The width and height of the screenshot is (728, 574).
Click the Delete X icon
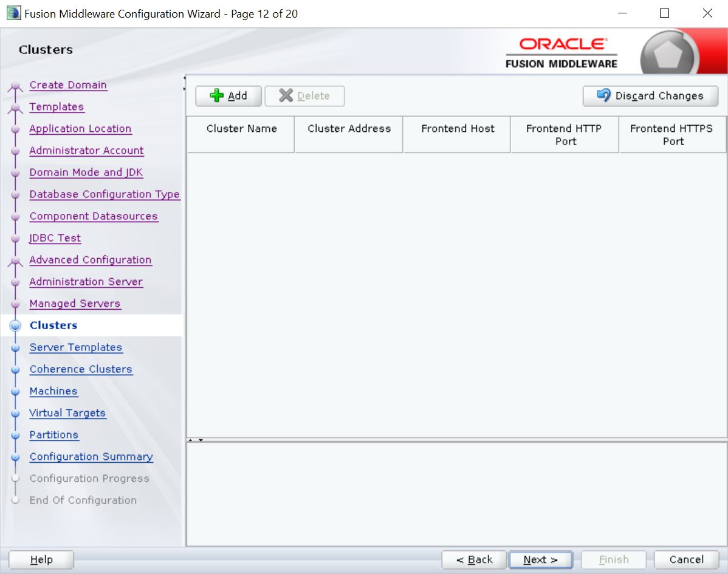(286, 95)
